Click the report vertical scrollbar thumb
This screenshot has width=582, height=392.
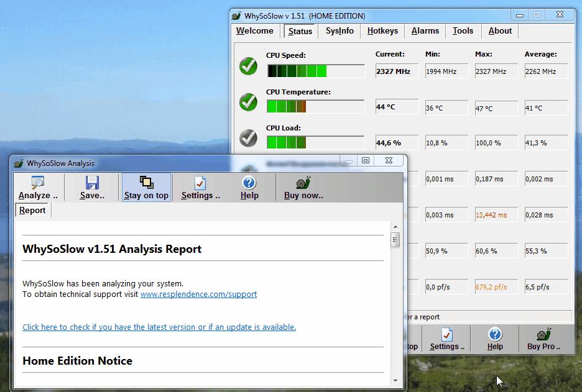[395, 240]
